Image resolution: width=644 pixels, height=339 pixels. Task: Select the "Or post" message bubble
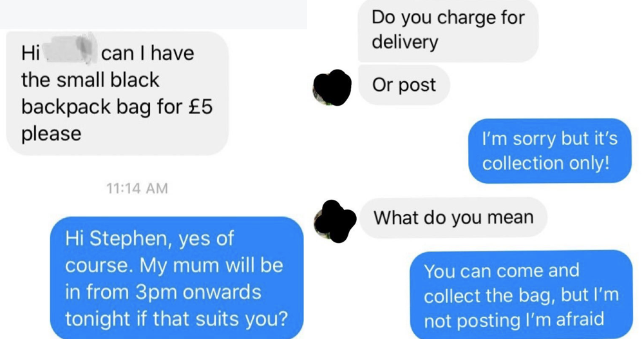tap(404, 84)
